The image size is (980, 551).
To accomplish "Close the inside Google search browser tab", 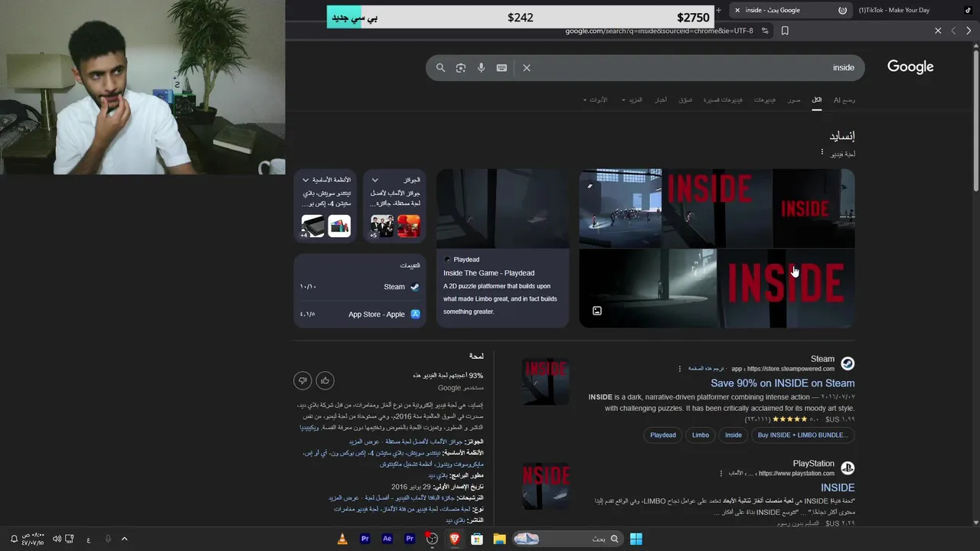I will coord(737,10).
